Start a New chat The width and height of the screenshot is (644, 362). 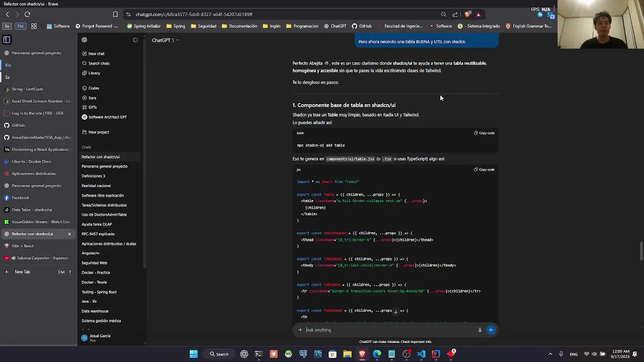(x=96, y=54)
